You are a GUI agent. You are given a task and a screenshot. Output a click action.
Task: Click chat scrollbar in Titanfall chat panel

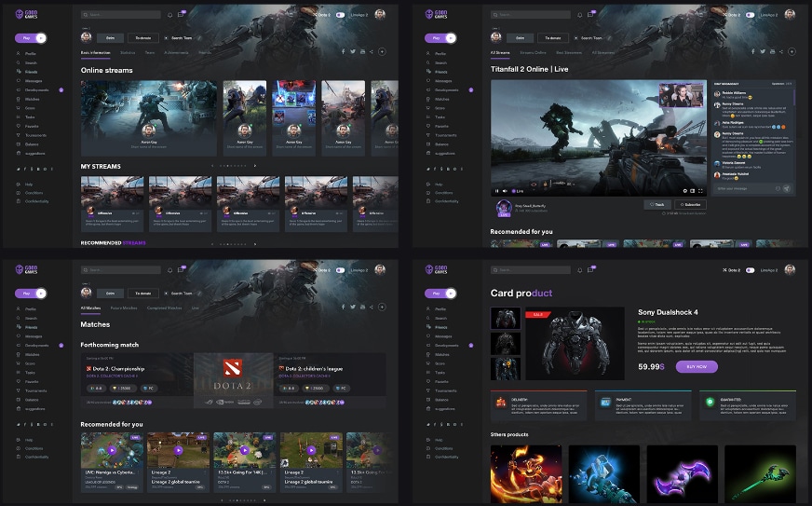794,96
